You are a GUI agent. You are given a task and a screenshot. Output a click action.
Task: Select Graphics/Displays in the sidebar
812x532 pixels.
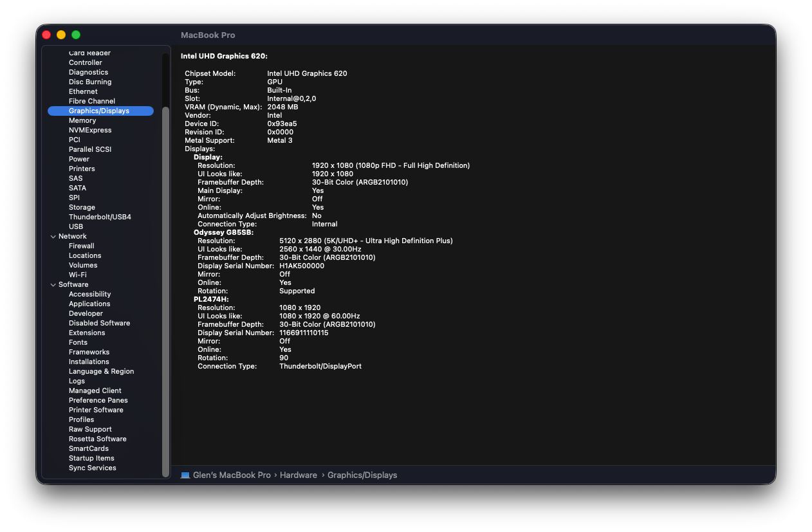100,111
